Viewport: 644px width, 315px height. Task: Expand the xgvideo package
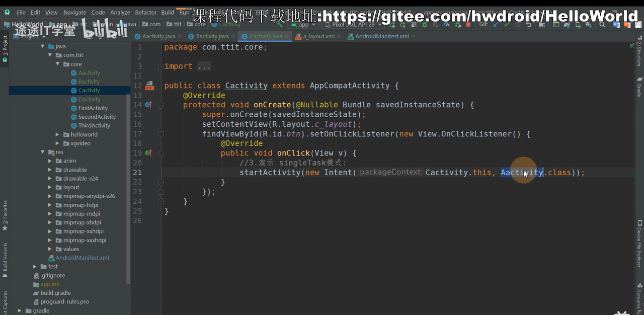pos(58,143)
